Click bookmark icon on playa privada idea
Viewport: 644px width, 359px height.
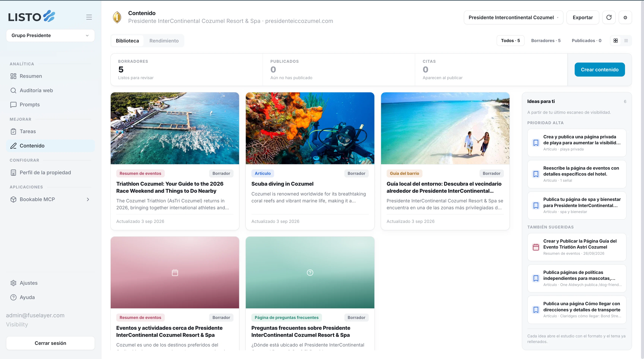tap(536, 143)
